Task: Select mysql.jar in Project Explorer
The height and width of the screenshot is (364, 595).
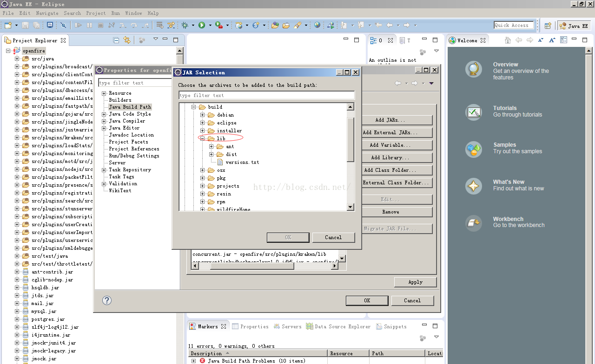Action: [x=44, y=312]
